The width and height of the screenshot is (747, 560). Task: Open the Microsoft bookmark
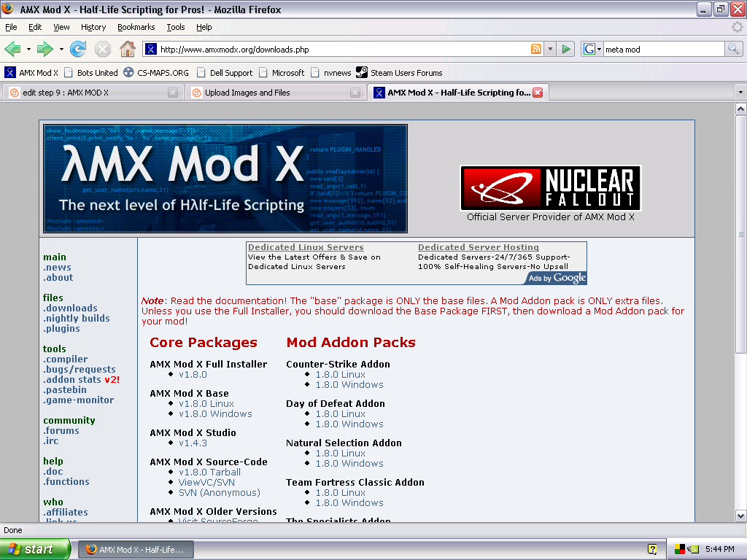(282, 73)
